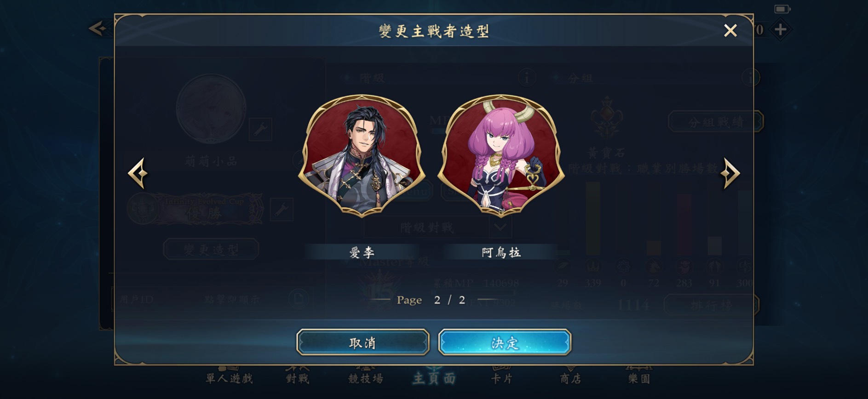This screenshot has width=868, height=399.
Task: Click the 阿烏拉 name label
Action: [501, 252]
